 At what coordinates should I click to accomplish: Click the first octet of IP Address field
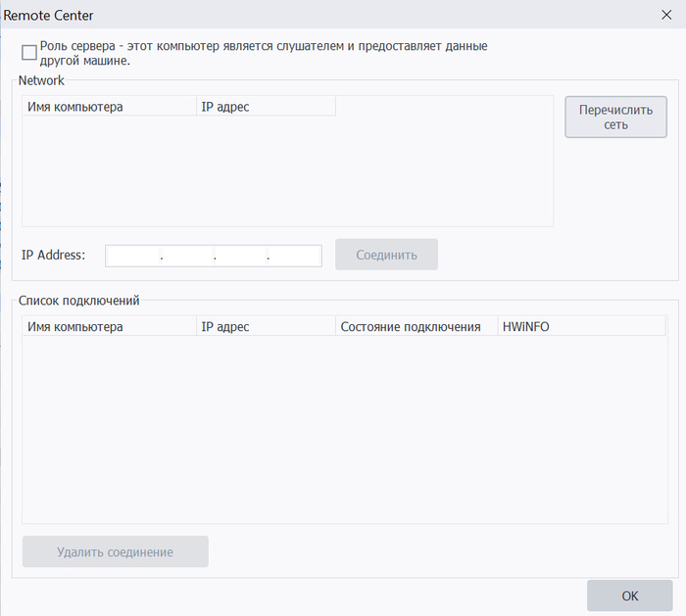tap(133, 256)
